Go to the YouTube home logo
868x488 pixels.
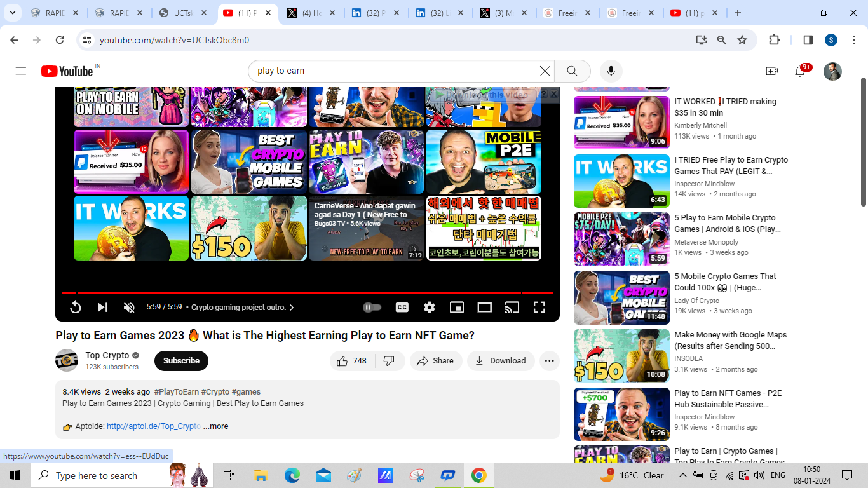[67, 71]
